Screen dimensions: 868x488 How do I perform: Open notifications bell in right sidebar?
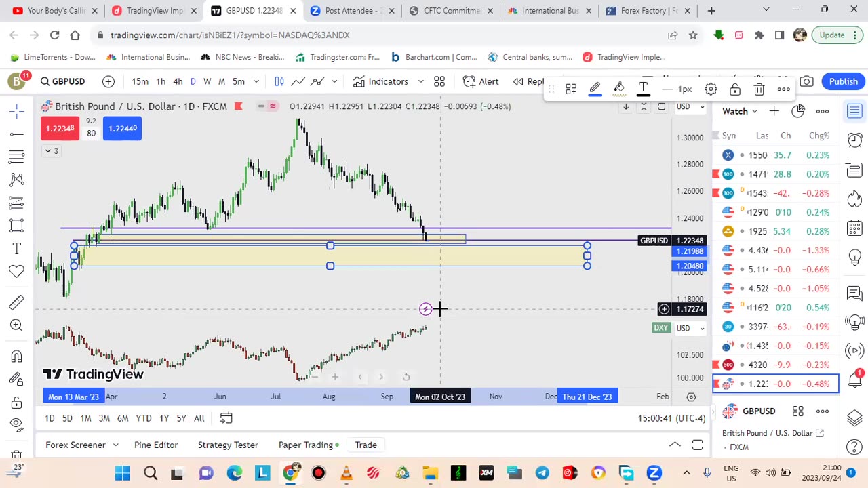(x=854, y=380)
